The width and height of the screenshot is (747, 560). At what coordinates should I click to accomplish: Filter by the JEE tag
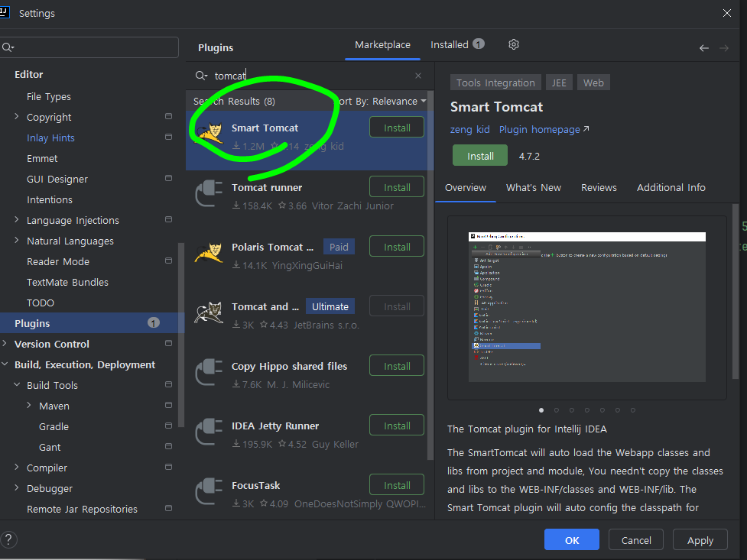pyautogui.click(x=559, y=83)
